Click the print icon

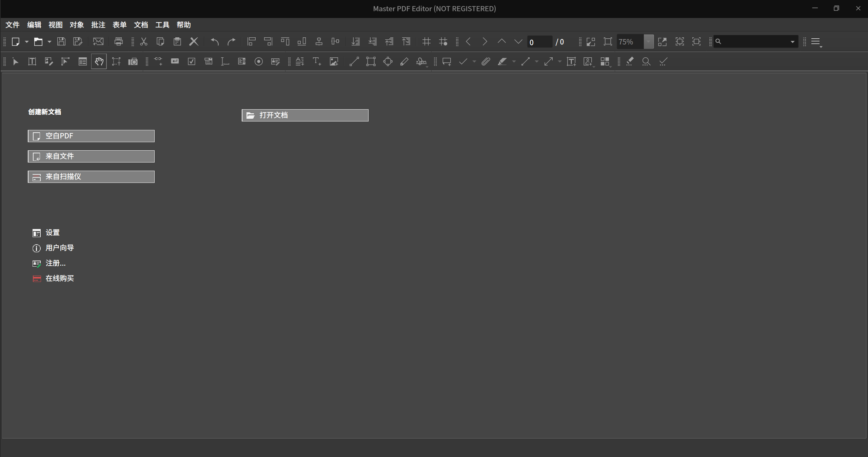[118, 42]
